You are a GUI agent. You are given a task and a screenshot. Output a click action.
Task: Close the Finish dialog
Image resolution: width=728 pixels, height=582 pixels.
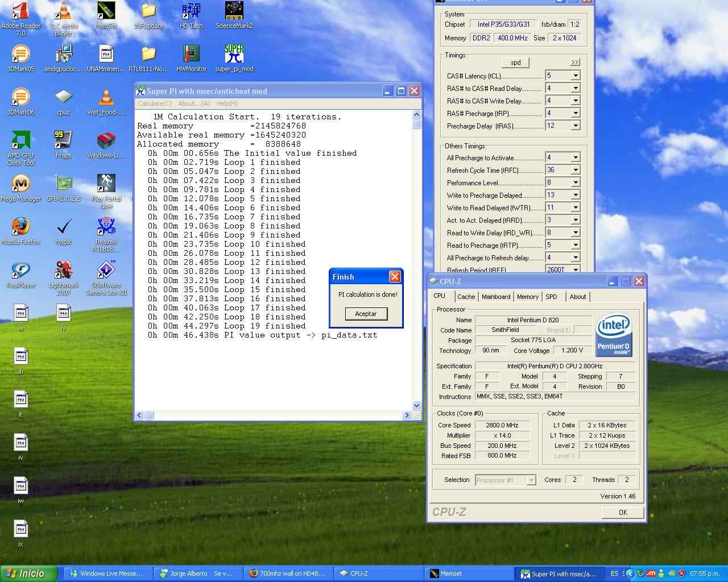point(395,277)
